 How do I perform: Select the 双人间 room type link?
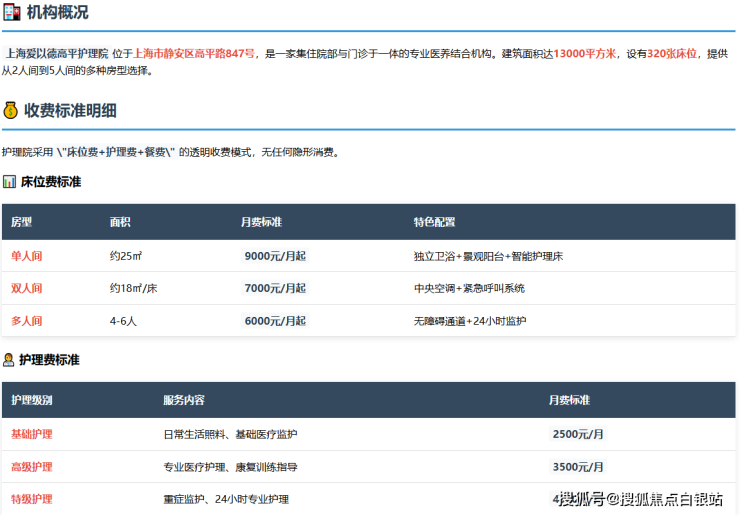click(x=26, y=289)
